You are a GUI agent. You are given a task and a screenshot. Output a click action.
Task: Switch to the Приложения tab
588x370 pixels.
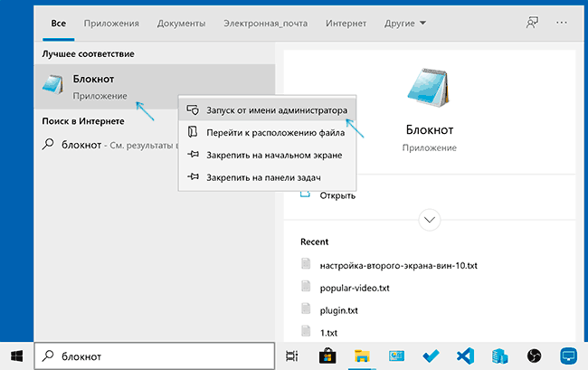(x=111, y=24)
